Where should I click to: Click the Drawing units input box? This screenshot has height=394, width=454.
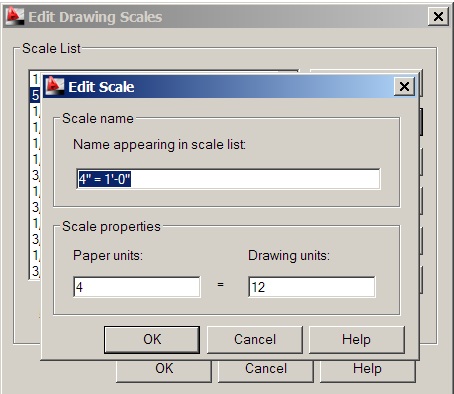click(312, 287)
